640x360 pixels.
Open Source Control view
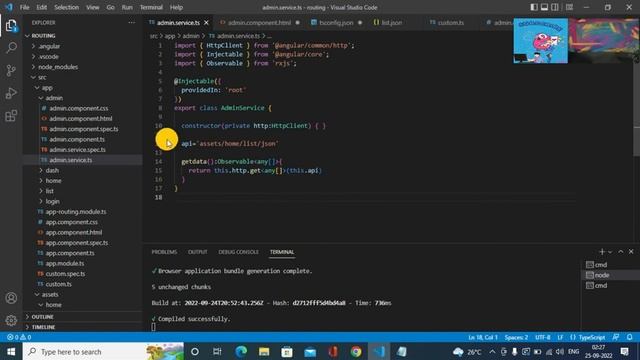pos(11,70)
